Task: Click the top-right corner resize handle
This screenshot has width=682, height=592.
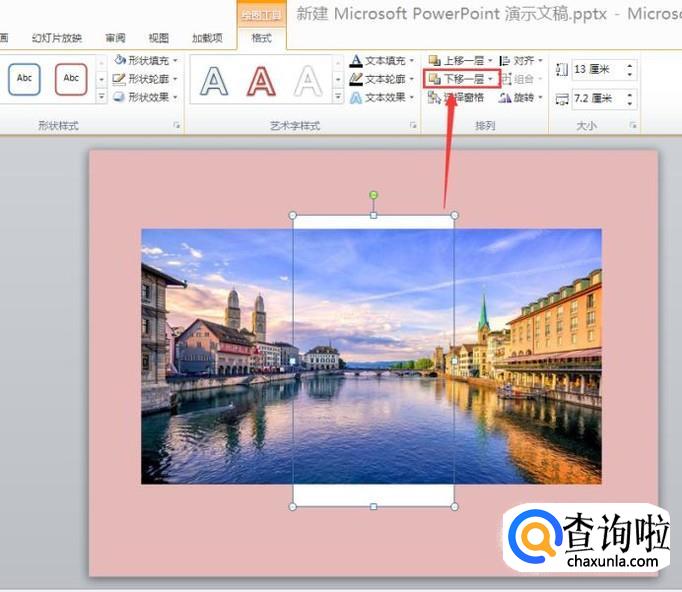Action: point(455,215)
